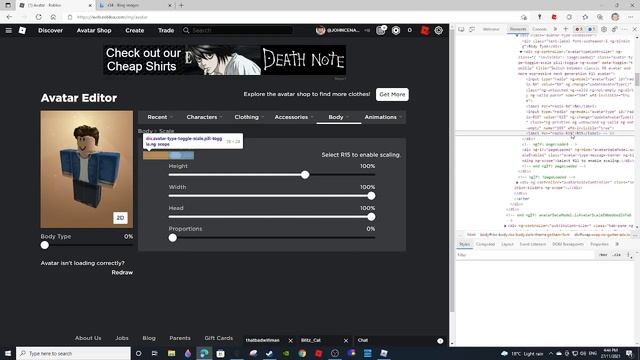Open the Gift Cards footer link
The image size is (640, 360).
click(x=219, y=338)
